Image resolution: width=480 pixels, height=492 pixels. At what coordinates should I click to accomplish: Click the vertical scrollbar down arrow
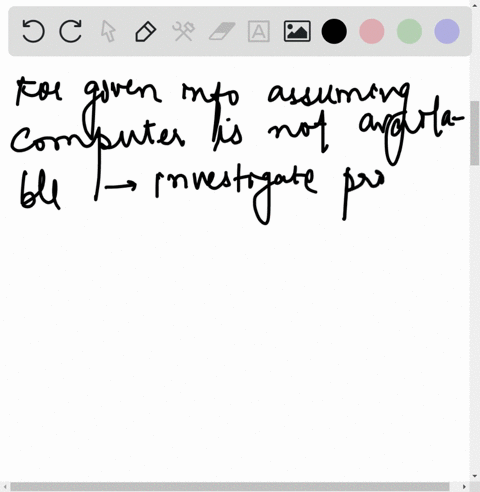[475, 476]
